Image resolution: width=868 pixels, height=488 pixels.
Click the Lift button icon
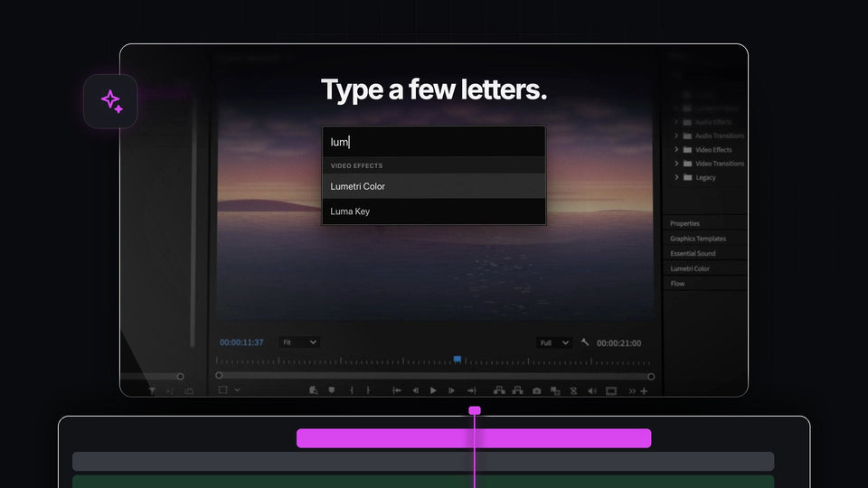pos(499,390)
